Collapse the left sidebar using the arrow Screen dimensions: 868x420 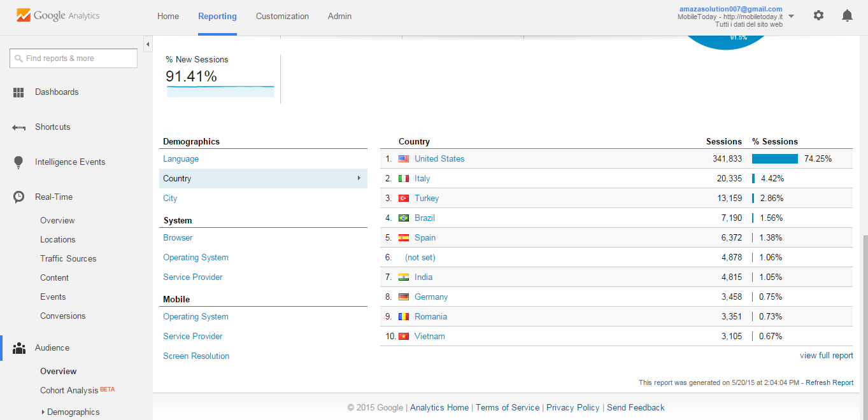[x=147, y=44]
